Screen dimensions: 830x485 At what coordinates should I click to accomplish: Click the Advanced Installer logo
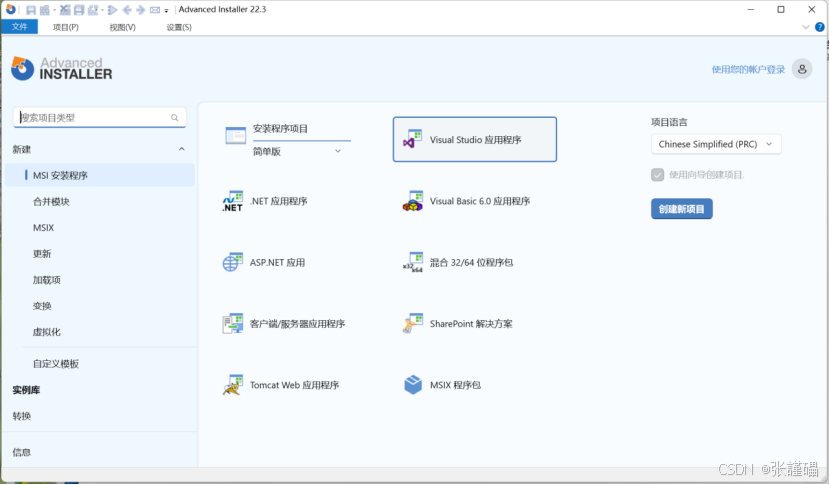point(62,69)
